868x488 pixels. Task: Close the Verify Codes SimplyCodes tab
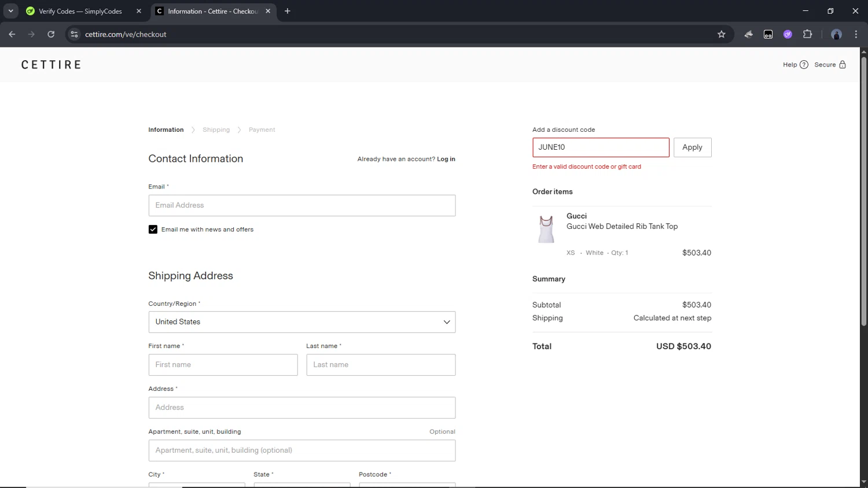(x=139, y=11)
